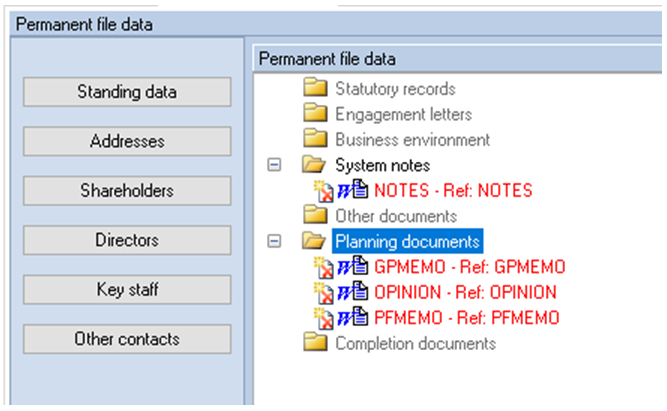Click the missing-file icon beside OPINION
This screenshot has width=667, height=411.
pos(324,293)
